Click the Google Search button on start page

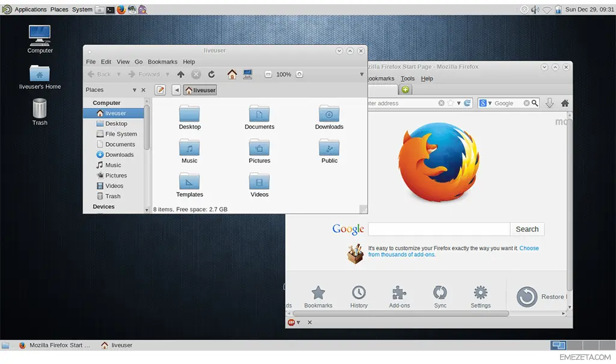[x=527, y=229]
